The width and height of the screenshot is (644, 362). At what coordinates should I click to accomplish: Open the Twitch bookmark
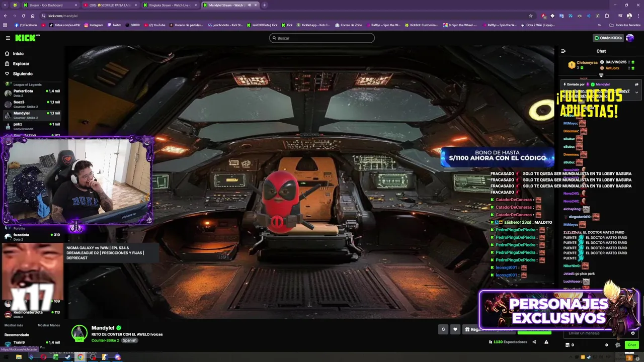114,25
